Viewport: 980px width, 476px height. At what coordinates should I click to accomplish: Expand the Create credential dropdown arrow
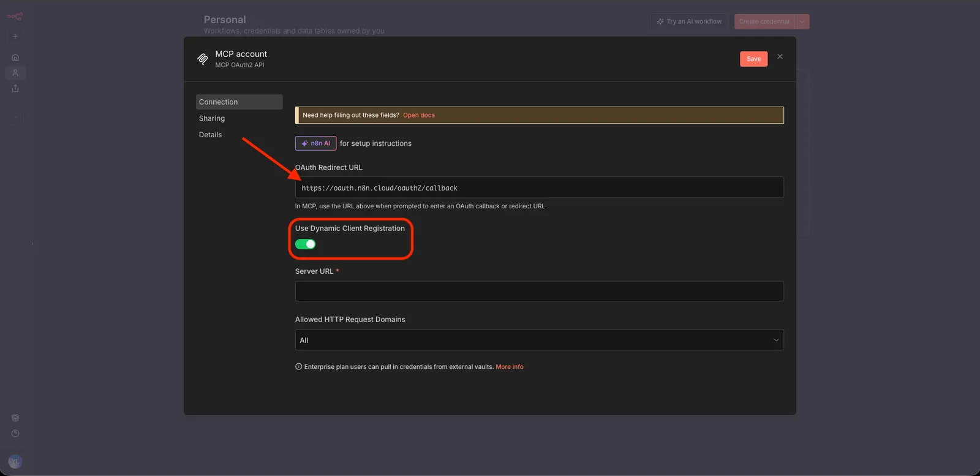(x=802, y=21)
